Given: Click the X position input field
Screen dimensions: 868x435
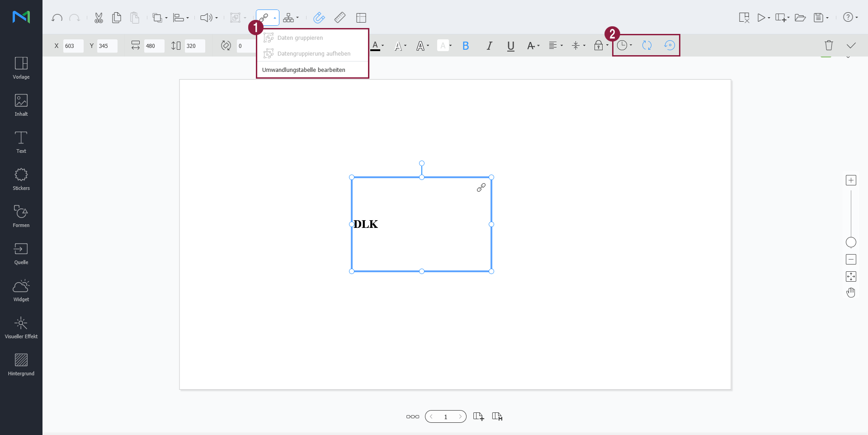Looking at the screenshot, I should tap(73, 46).
